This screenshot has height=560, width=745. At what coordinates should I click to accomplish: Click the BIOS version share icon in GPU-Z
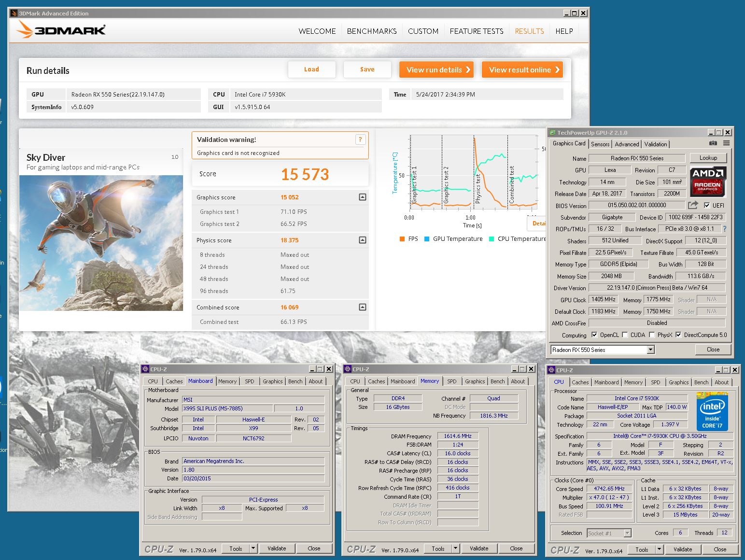[693, 205]
